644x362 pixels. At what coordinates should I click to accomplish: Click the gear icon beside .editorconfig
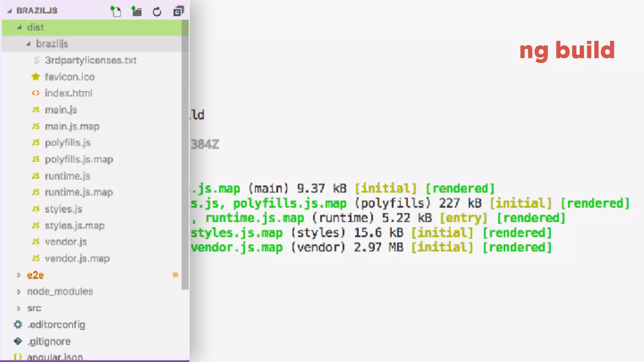(x=18, y=325)
